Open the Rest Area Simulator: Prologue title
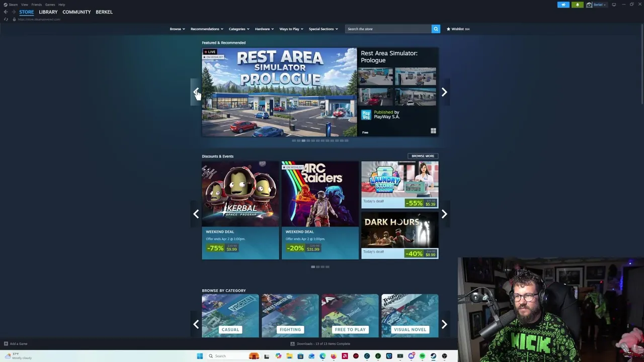Screen dimensions: 644x362 click(389, 57)
